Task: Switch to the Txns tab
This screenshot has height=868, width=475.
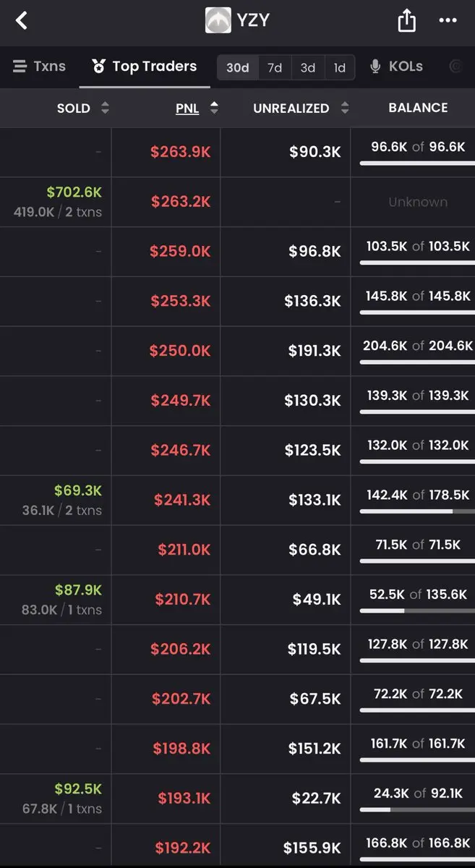Action: click(x=39, y=67)
